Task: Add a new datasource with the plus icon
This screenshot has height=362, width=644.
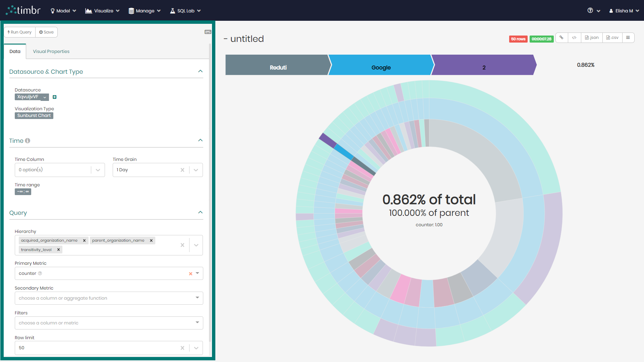Action: tap(55, 97)
